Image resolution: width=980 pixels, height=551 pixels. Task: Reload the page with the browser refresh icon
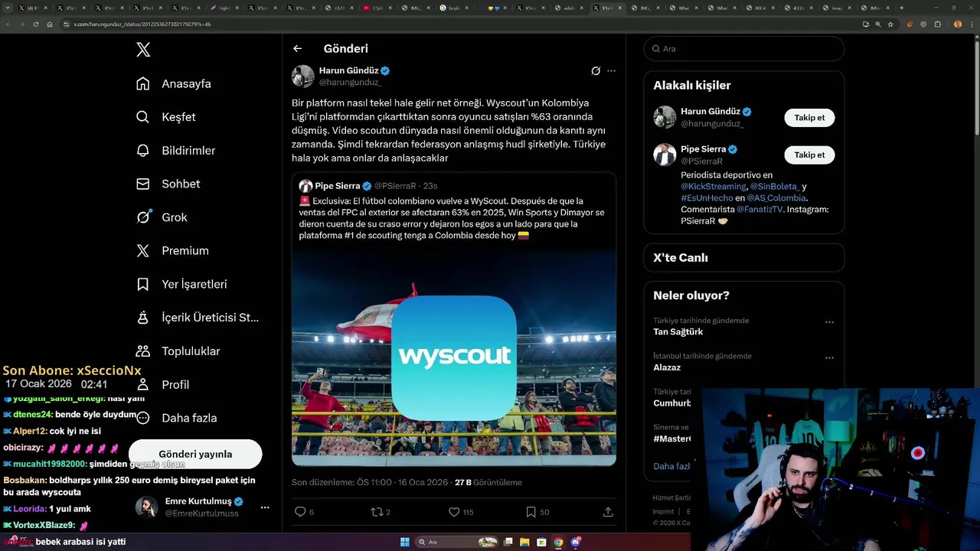pyautogui.click(x=35, y=24)
